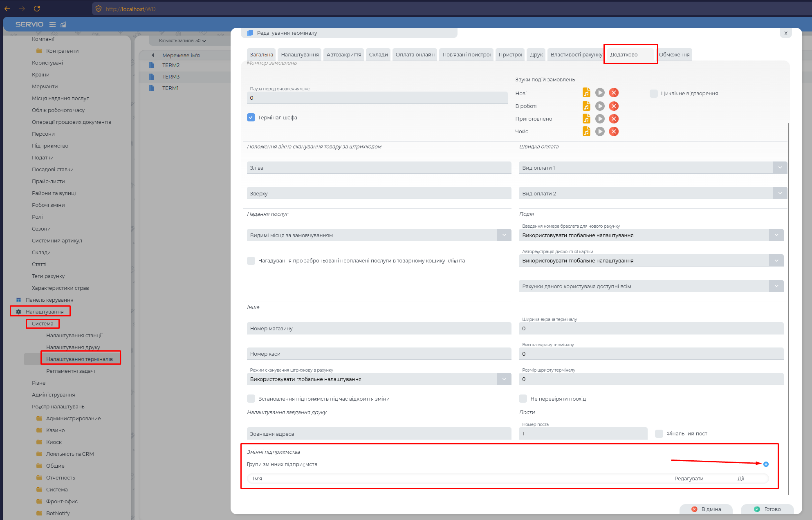Remove the Приготовлено sound with red X
This screenshot has height=520, width=812.
click(614, 119)
